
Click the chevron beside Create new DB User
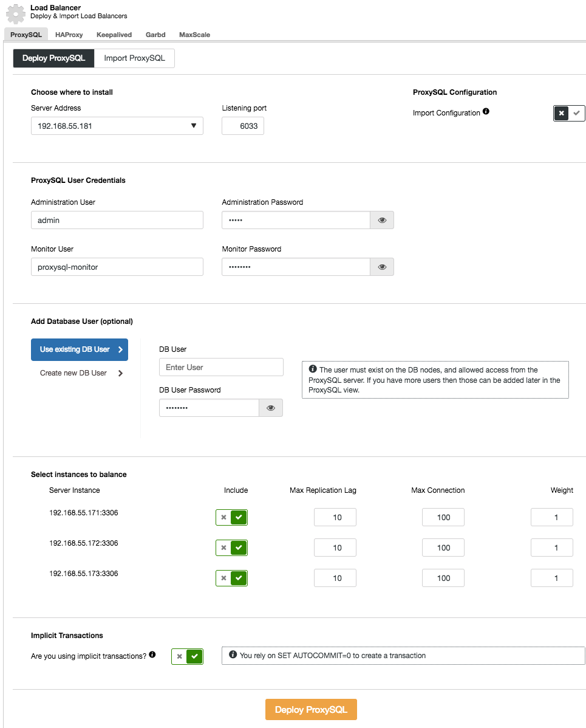point(120,373)
